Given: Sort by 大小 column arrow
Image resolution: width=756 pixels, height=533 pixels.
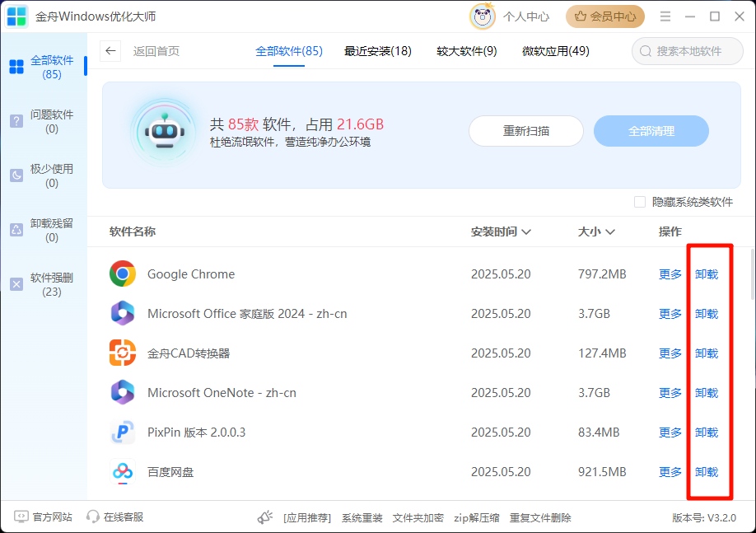Looking at the screenshot, I should click(610, 232).
